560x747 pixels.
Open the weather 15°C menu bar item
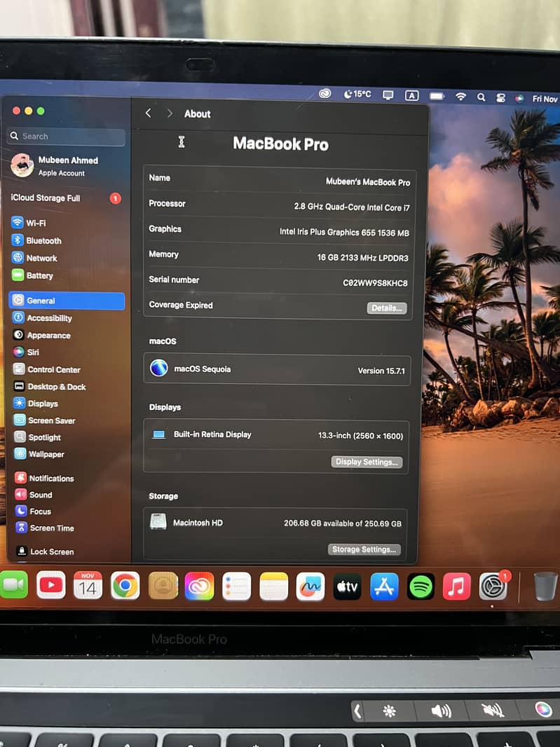[357, 95]
